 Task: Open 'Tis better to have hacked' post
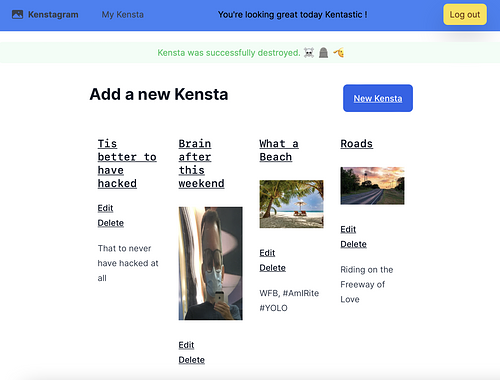(127, 164)
